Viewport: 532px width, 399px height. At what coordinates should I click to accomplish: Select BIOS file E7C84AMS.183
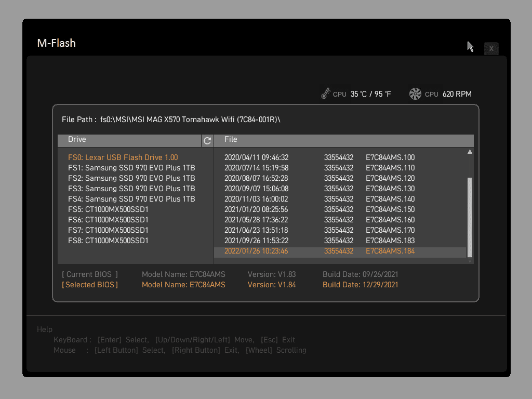[390, 241]
